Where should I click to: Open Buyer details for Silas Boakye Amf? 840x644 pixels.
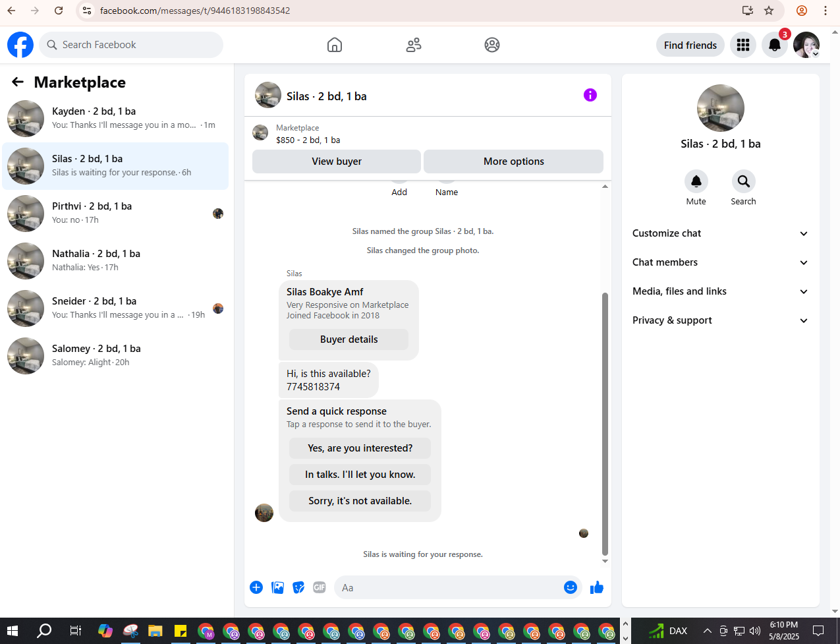(x=349, y=339)
